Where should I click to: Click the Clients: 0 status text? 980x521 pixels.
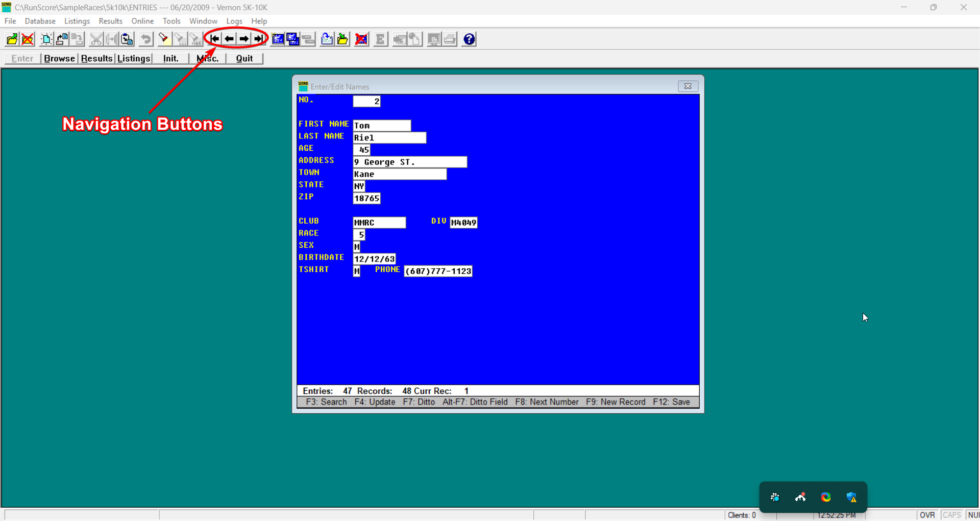coord(742,515)
